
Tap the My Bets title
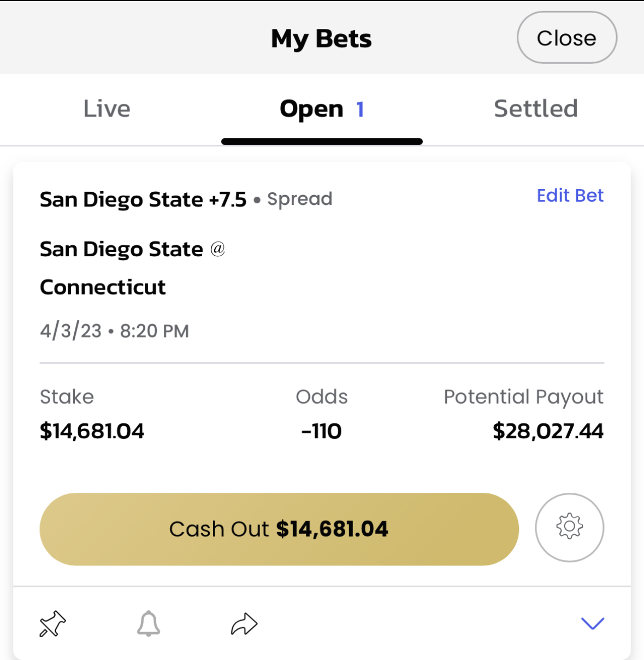tap(321, 39)
